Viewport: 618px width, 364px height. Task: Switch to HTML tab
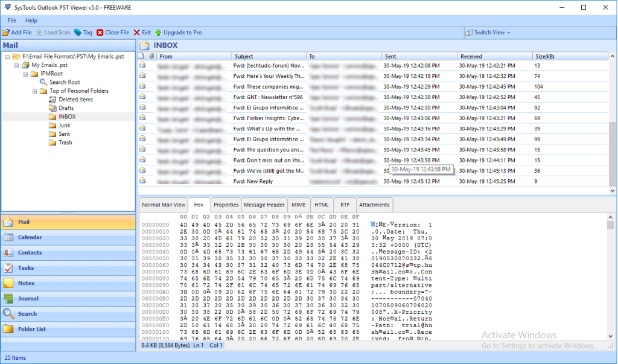tap(322, 205)
